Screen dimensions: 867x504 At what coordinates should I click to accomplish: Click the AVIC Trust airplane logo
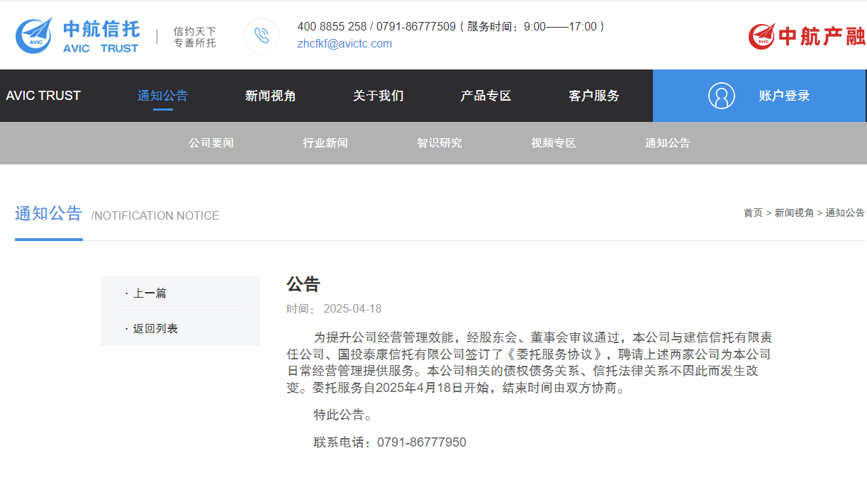pos(34,35)
